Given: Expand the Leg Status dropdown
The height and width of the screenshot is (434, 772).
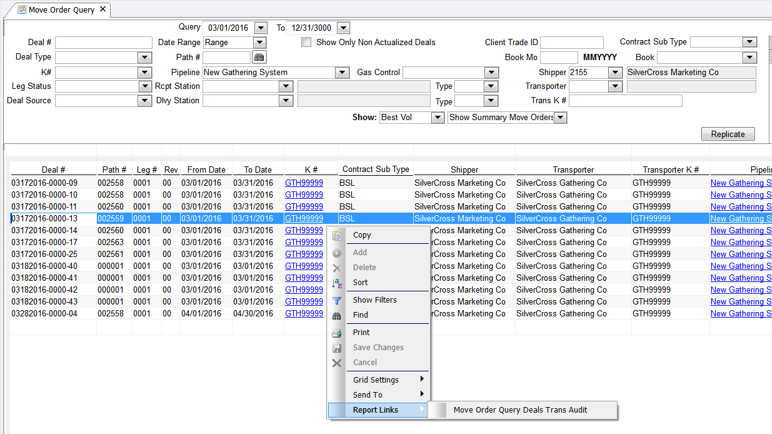Looking at the screenshot, I should coord(144,87).
